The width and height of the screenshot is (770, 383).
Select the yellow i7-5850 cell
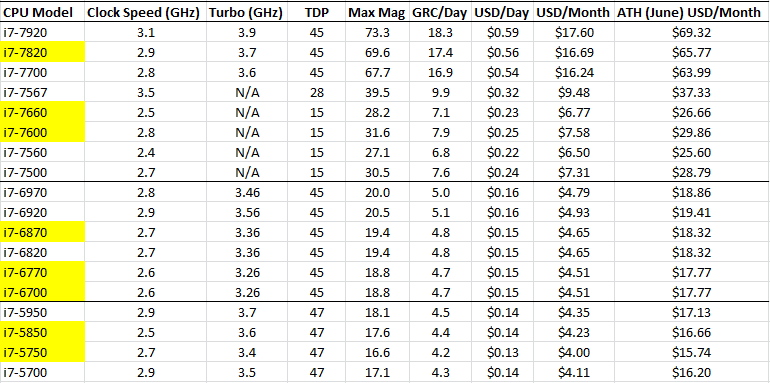point(43,332)
